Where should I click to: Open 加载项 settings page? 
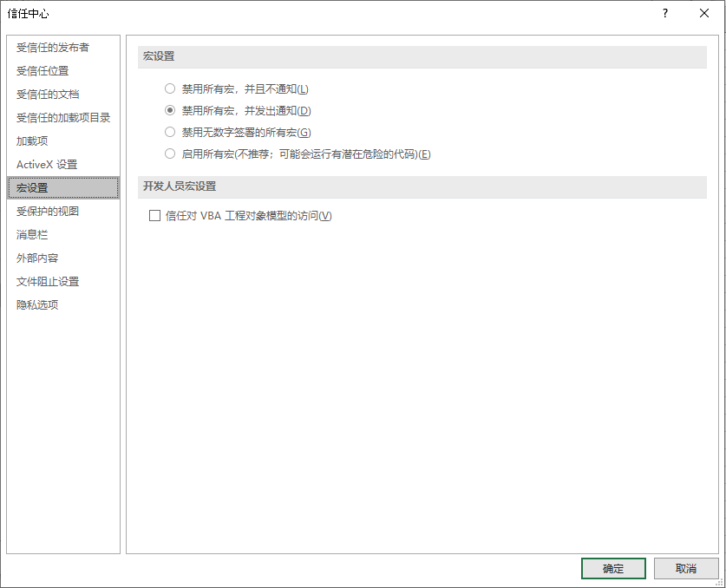pos(63,140)
